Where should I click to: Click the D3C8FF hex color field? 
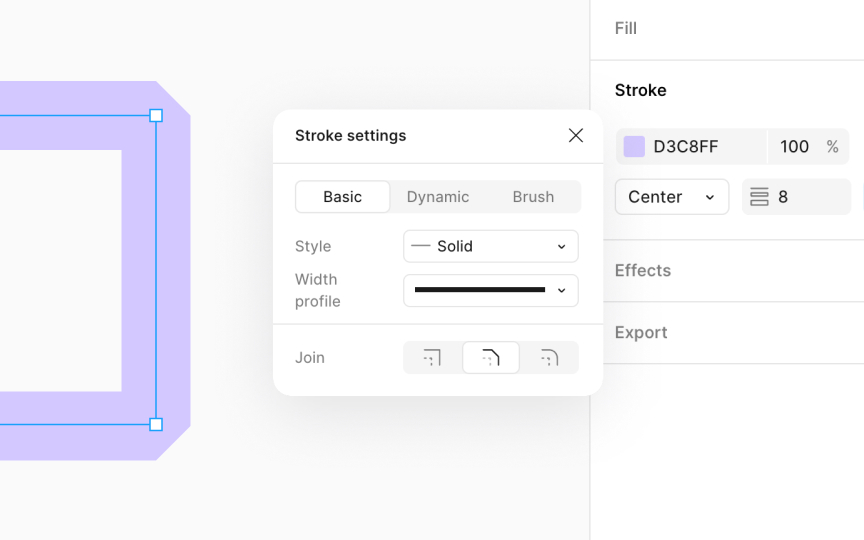click(x=700, y=147)
